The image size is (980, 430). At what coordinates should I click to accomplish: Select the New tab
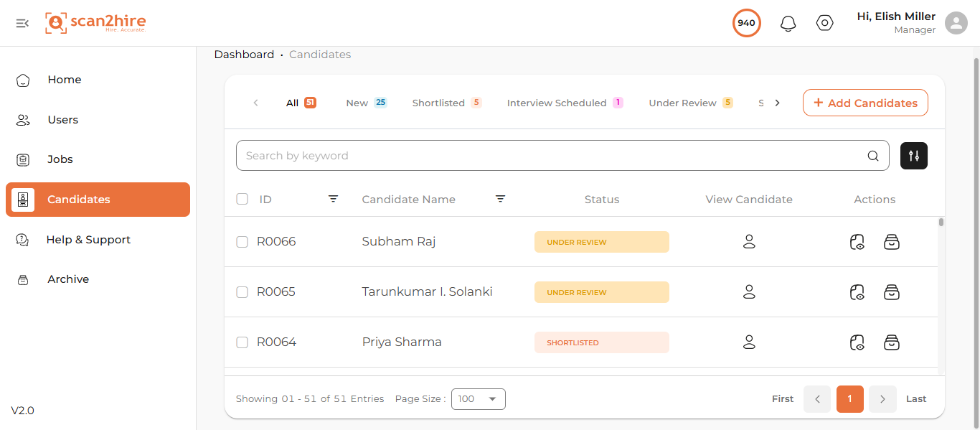click(x=366, y=103)
